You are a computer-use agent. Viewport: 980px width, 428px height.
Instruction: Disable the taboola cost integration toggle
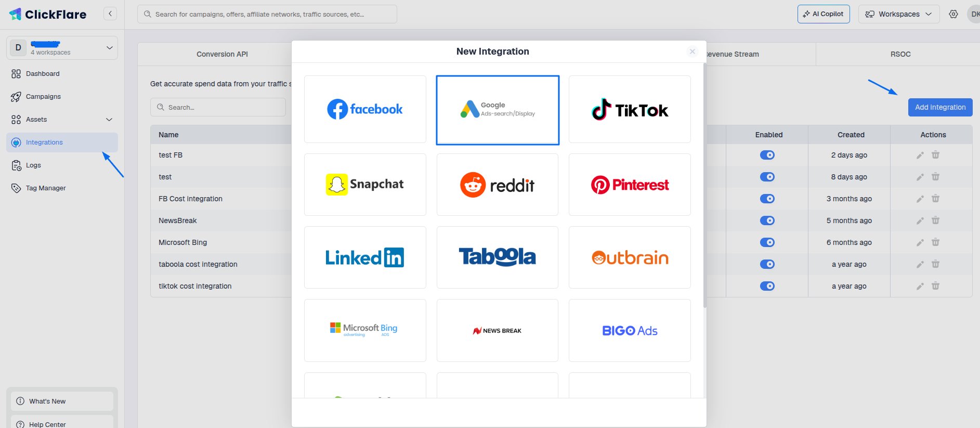(x=767, y=264)
